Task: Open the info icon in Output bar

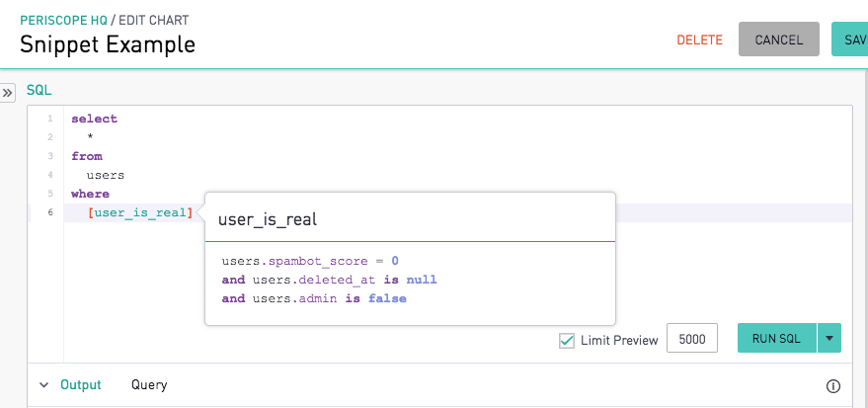Action: point(833,386)
